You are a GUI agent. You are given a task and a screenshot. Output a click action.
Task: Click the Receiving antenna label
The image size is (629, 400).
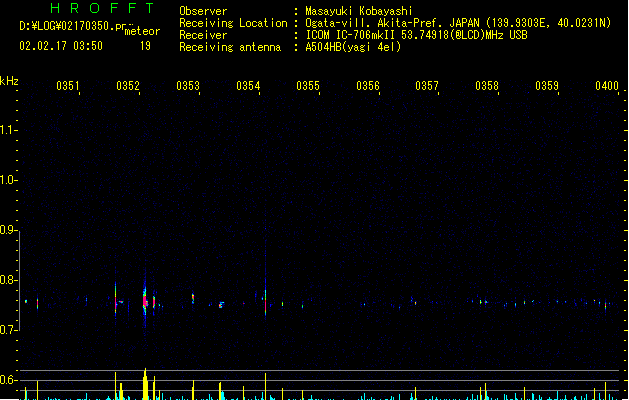(x=230, y=47)
